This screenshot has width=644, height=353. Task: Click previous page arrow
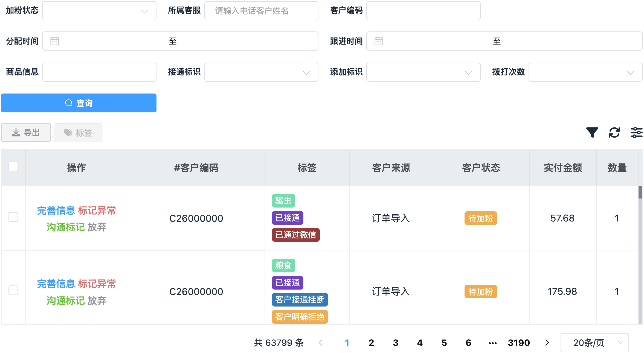tap(321, 342)
